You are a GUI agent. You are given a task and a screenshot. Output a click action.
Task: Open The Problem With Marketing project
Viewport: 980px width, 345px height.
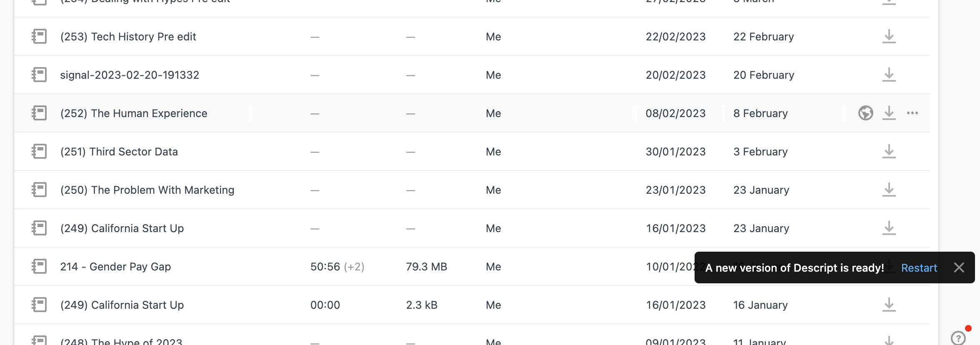coord(147,190)
